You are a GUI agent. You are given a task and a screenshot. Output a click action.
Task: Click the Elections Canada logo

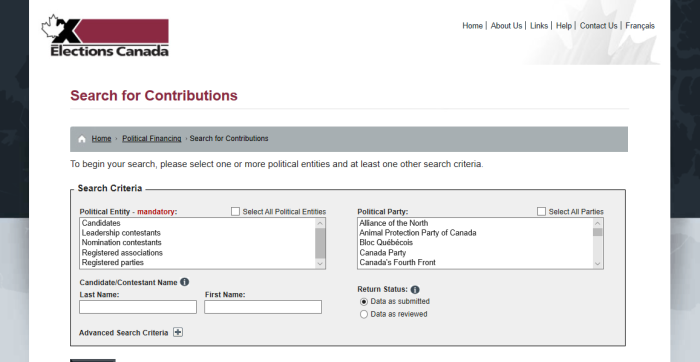[105, 35]
